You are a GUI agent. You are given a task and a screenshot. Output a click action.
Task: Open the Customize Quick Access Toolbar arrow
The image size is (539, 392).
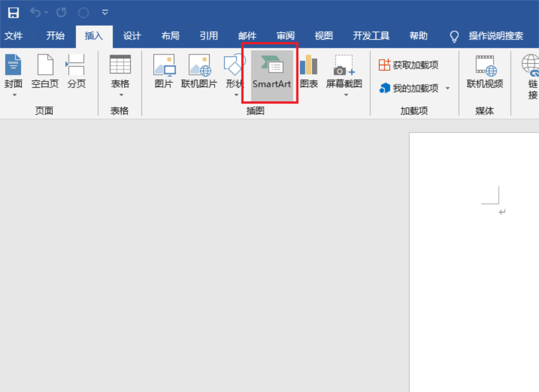pos(105,13)
